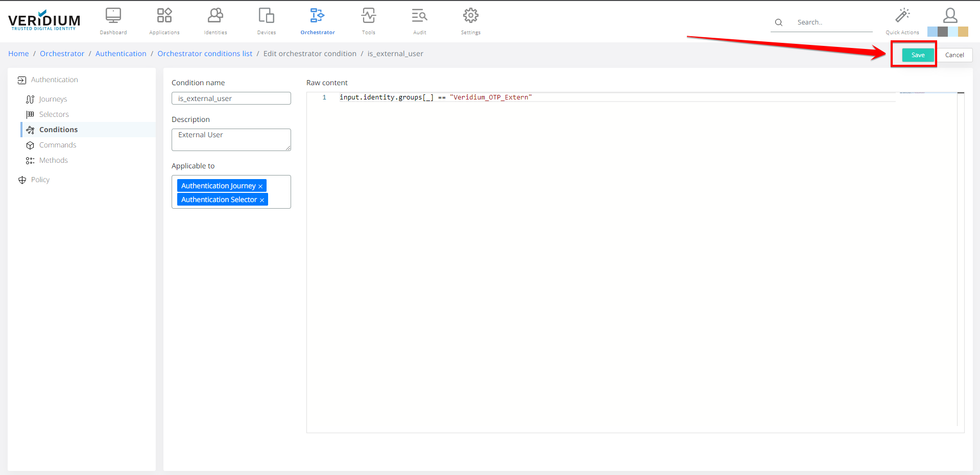Open the Applications grid icon
This screenshot has height=475, width=980.
pyautogui.click(x=164, y=16)
